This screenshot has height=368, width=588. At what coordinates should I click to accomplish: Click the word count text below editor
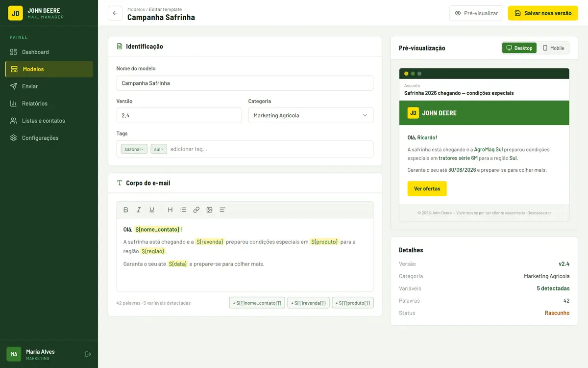coord(153,303)
